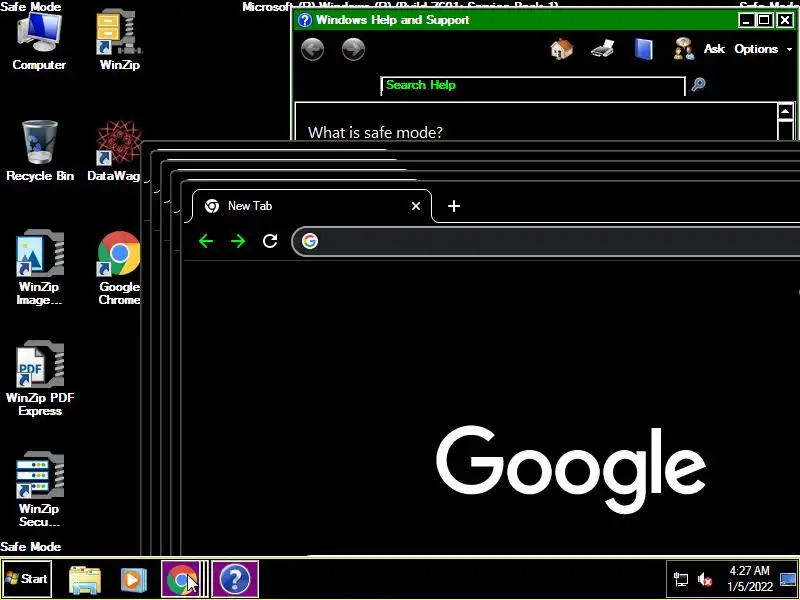
Task: Click the Google logo on the new tab page
Action: 571,469
